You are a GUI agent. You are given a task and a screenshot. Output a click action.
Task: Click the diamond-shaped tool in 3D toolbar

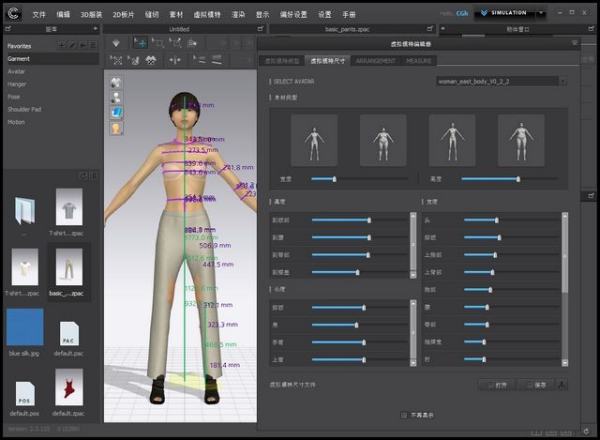[x=116, y=43]
